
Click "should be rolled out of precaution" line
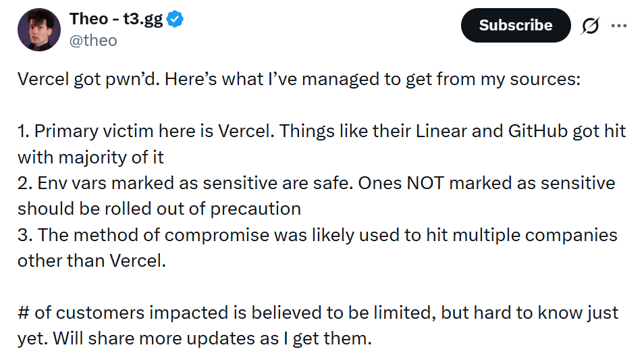[x=159, y=208]
